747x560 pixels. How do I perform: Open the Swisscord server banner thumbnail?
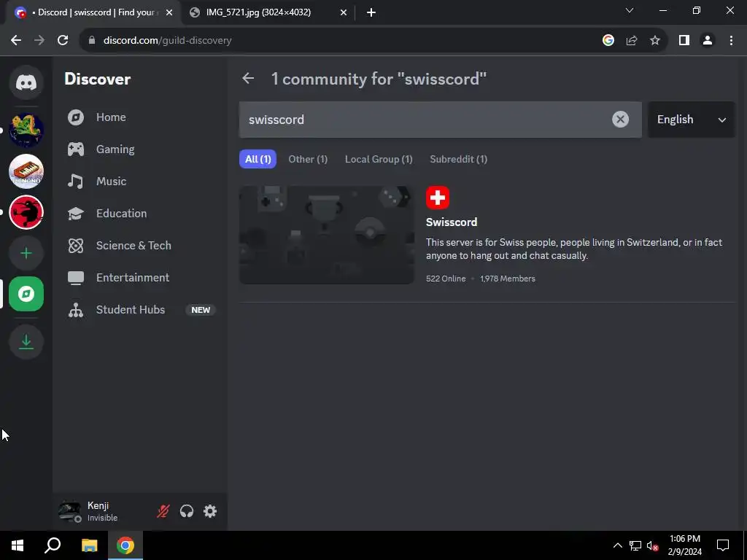326,235
